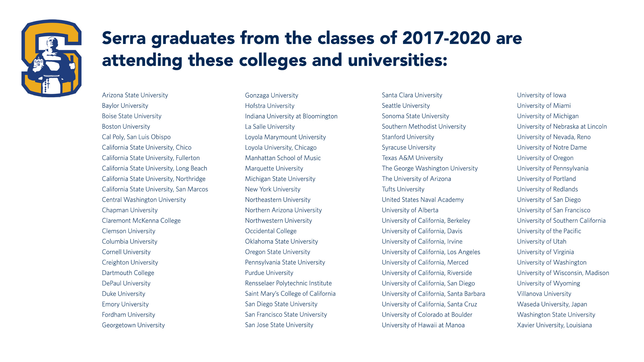Screen dimensions: 644x362
Task: Select Arizona State University in the list
Action: (135, 95)
